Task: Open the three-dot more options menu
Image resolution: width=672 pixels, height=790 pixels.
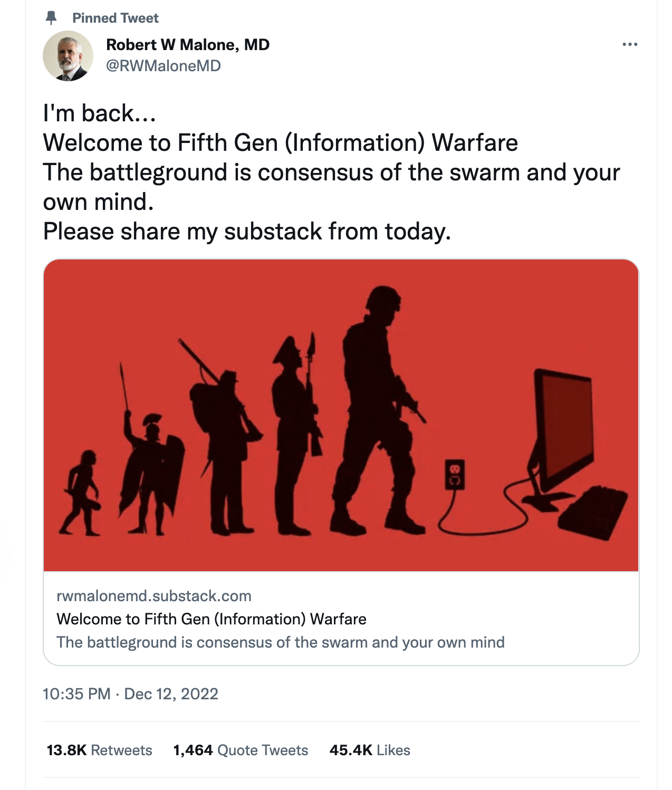Action: click(x=630, y=44)
